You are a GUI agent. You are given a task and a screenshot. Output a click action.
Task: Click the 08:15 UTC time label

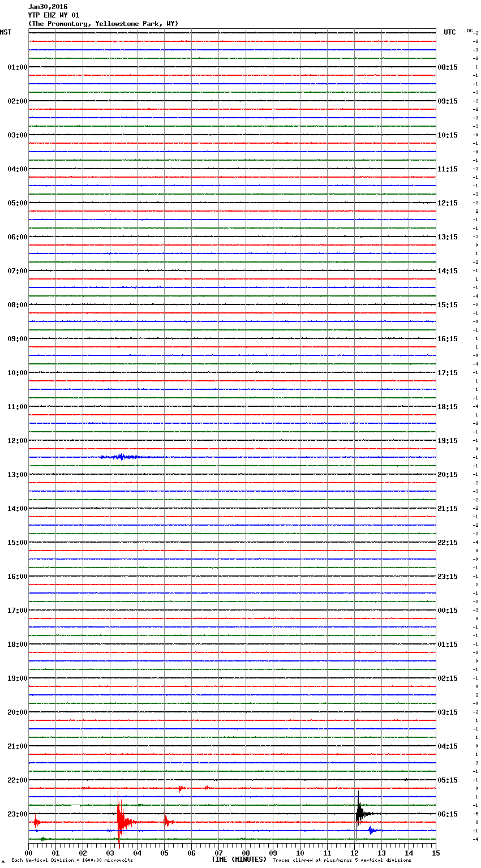(448, 67)
